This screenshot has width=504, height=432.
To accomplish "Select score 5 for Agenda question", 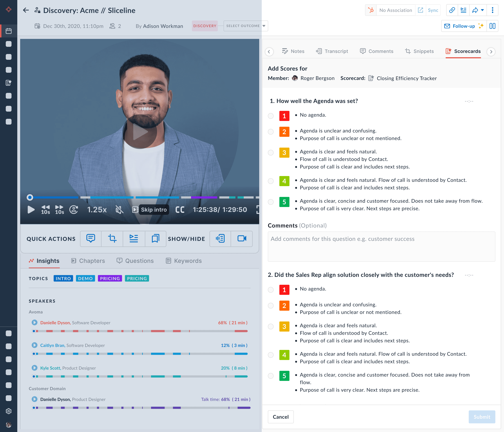I will (271, 202).
